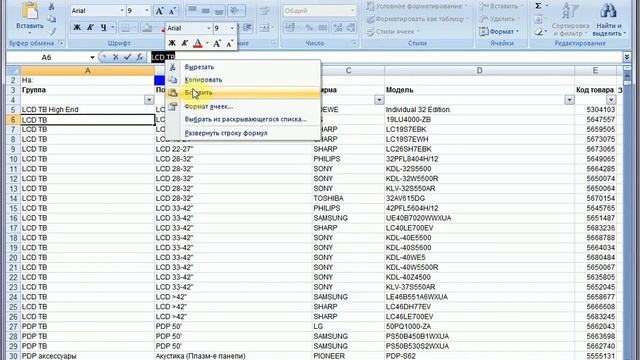The image size is (640, 360).
Task: Shrink font with the mini toolbar small A icon
Action: [229, 43]
